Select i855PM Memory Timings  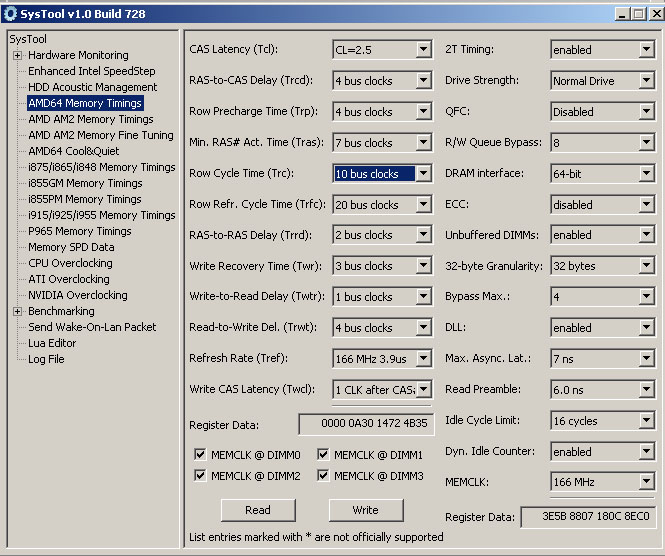pyautogui.click(x=85, y=199)
